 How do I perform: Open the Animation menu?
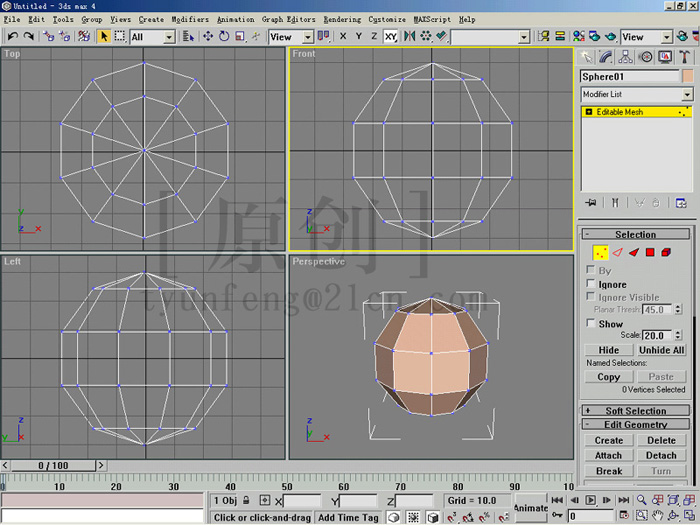(236, 19)
